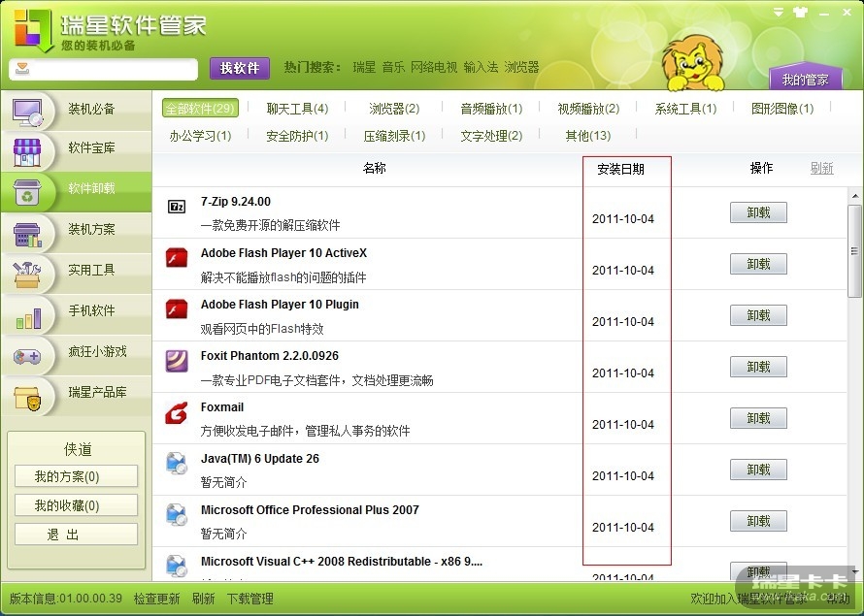
Task: Uninstall Foxit Phantom via 卸载 button
Action: point(758,367)
